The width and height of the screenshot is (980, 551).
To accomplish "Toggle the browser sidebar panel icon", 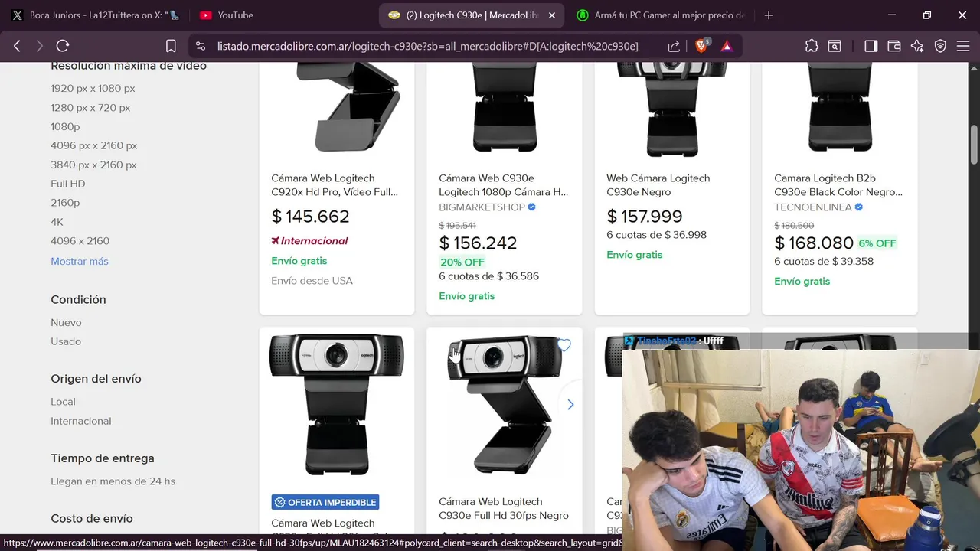I will [x=871, y=46].
